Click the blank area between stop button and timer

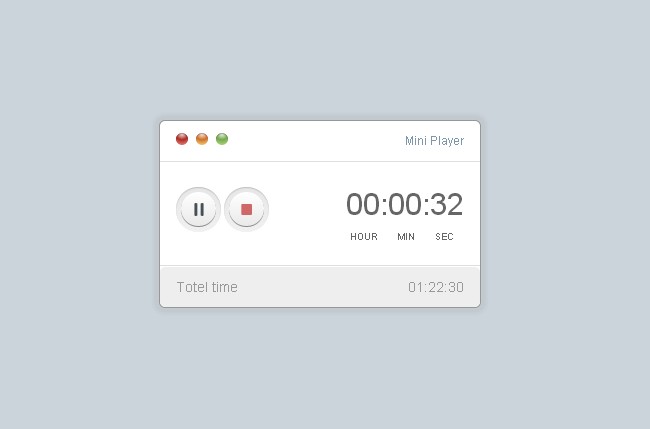[307, 209]
